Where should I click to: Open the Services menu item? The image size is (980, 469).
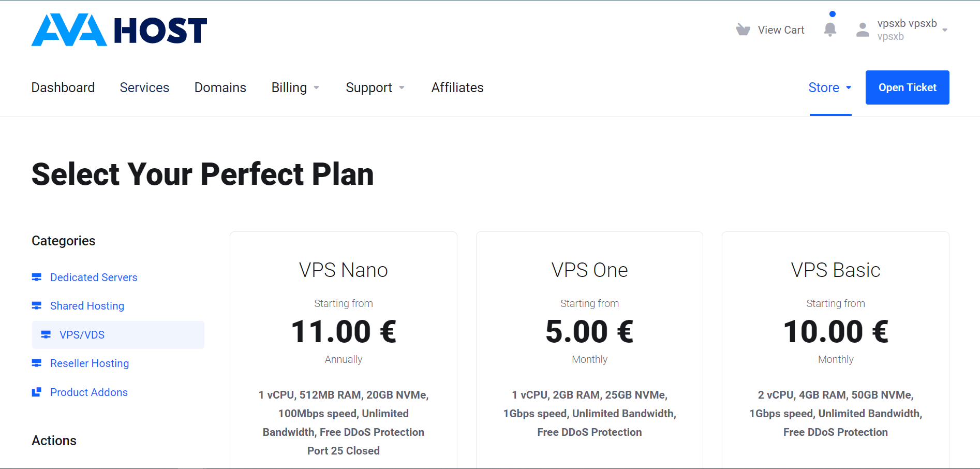tap(144, 87)
